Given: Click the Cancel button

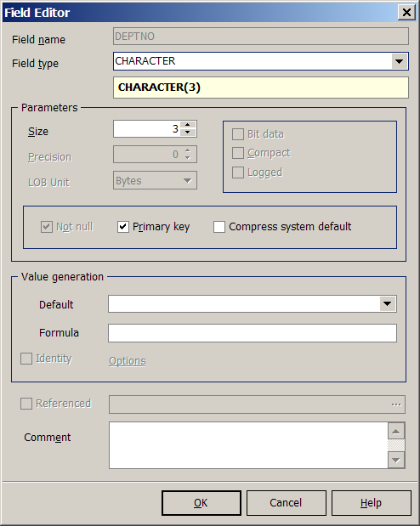Looking at the screenshot, I should click(x=286, y=503).
